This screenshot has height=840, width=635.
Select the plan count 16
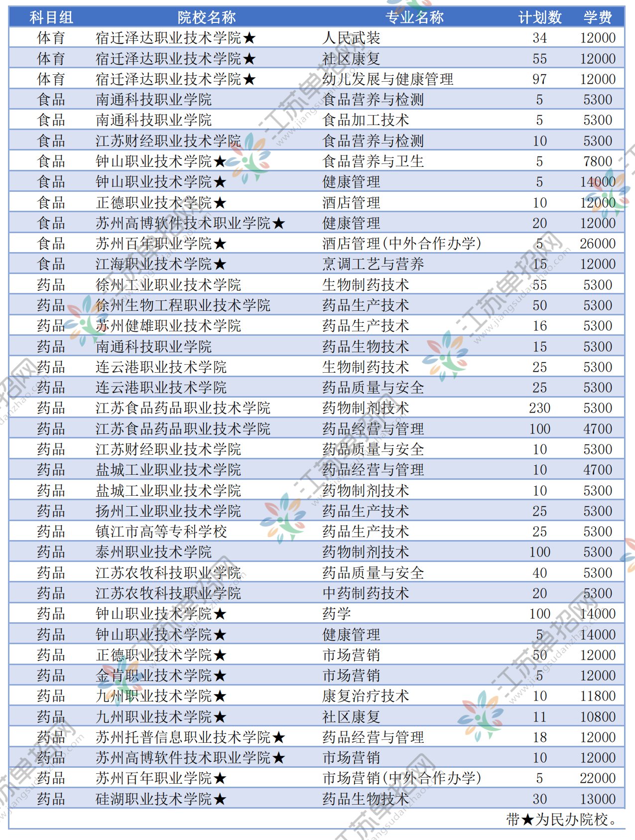coord(540,326)
